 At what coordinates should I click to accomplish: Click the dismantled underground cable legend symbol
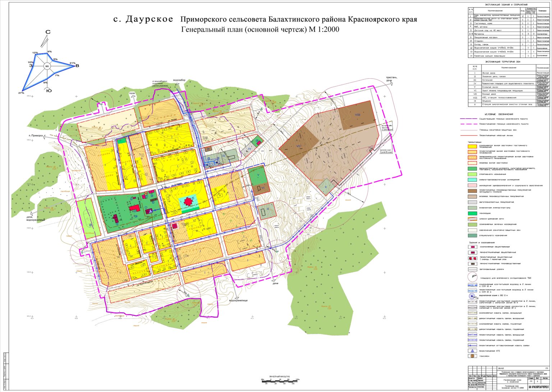tap(473, 329)
